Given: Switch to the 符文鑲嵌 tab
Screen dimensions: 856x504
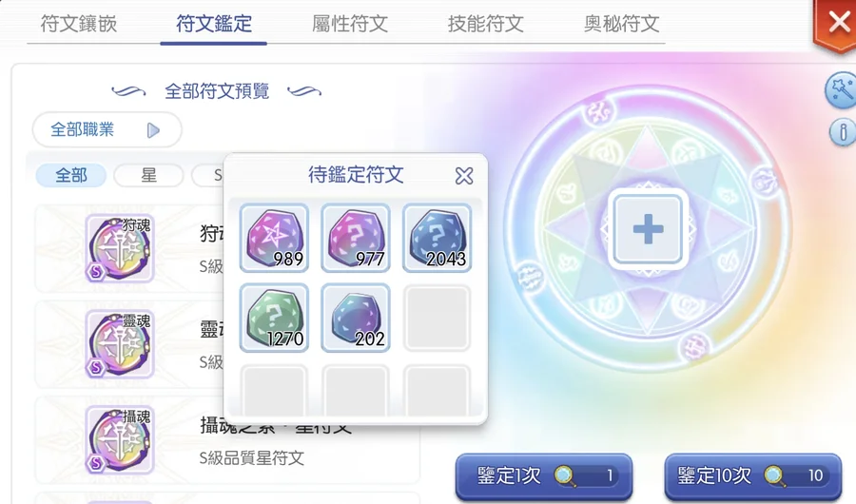Looking at the screenshot, I should tap(79, 24).
